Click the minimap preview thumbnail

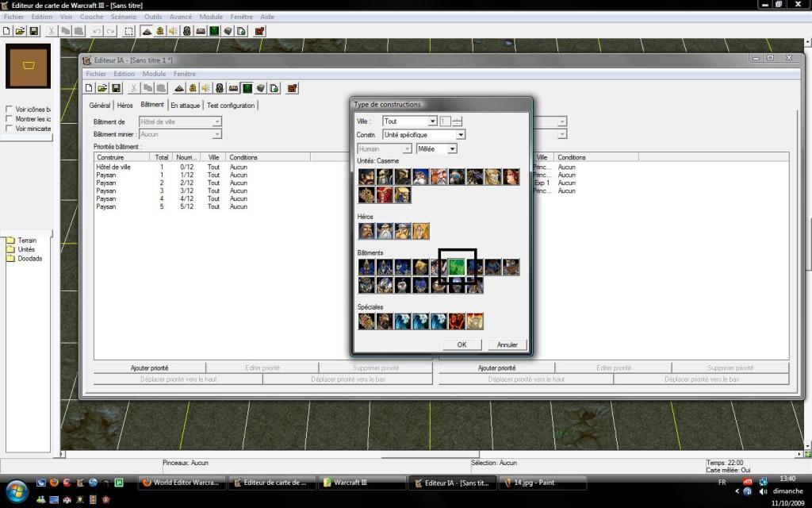coord(28,66)
